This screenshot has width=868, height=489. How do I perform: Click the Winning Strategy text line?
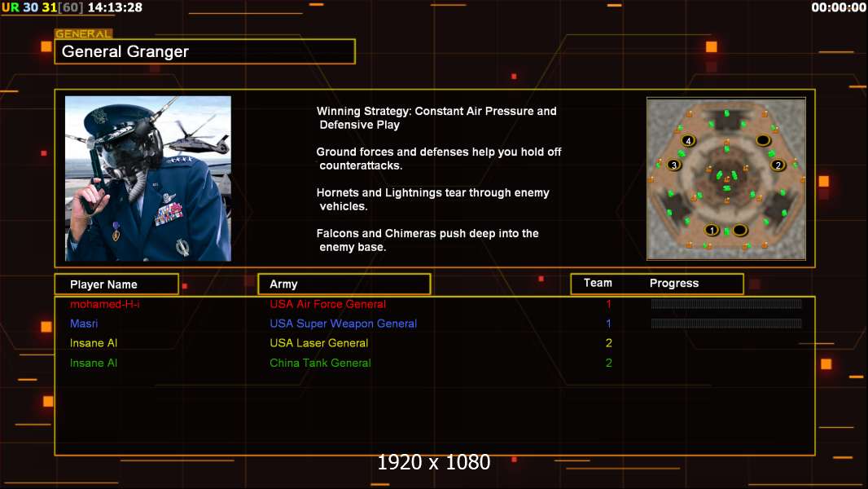coord(436,118)
